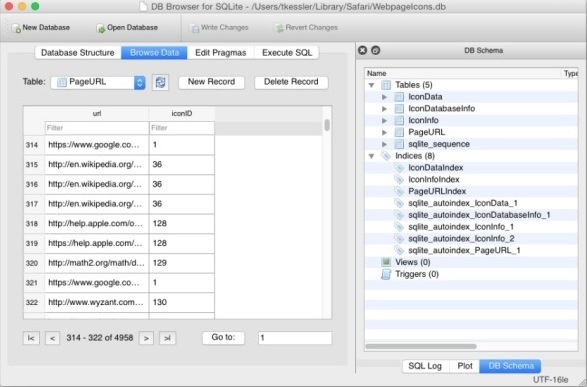Go to the previous page of records
This screenshot has height=387, width=587.
(52, 338)
